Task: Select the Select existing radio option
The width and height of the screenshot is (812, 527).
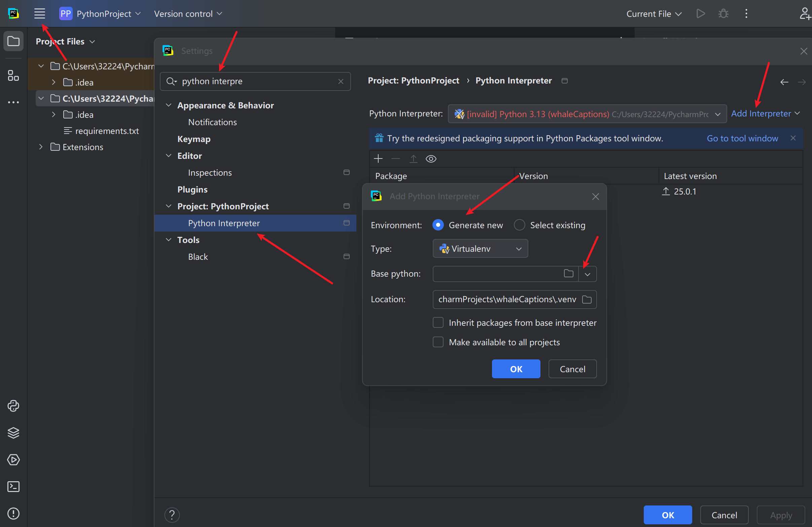Action: [x=519, y=225]
